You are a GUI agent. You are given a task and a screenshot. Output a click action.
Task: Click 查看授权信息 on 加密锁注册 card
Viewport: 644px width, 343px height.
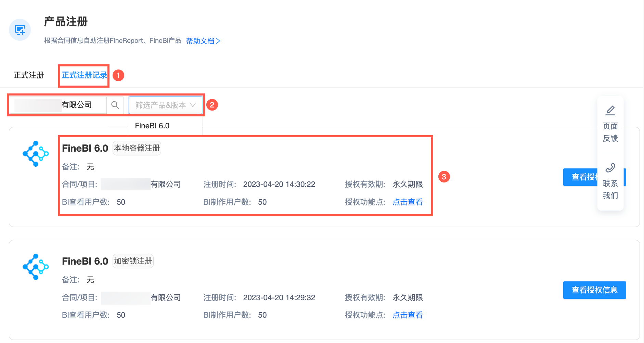(x=595, y=290)
